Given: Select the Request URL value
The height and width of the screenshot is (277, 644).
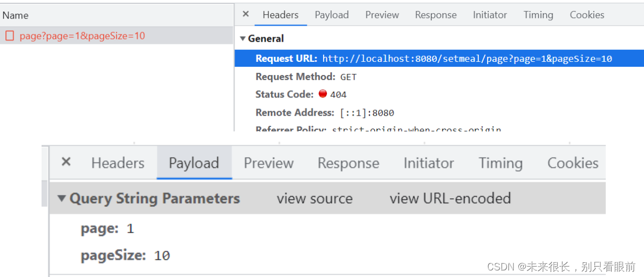Looking at the screenshot, I should click(467, 59).
